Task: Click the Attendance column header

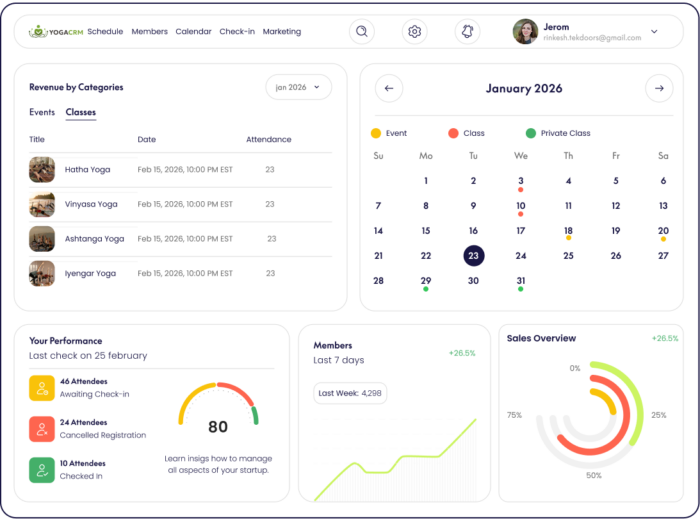Action: point(269,139)
